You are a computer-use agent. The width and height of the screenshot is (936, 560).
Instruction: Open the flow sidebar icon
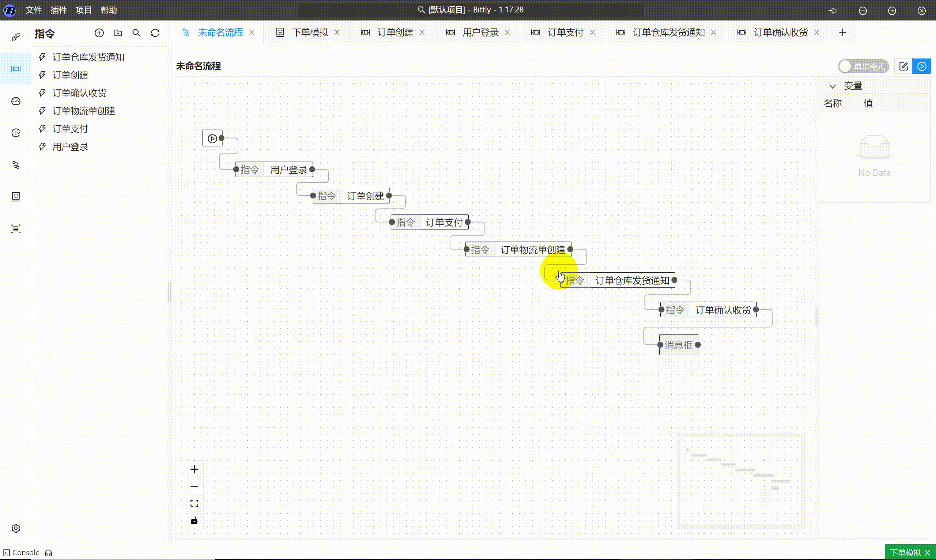16,165
